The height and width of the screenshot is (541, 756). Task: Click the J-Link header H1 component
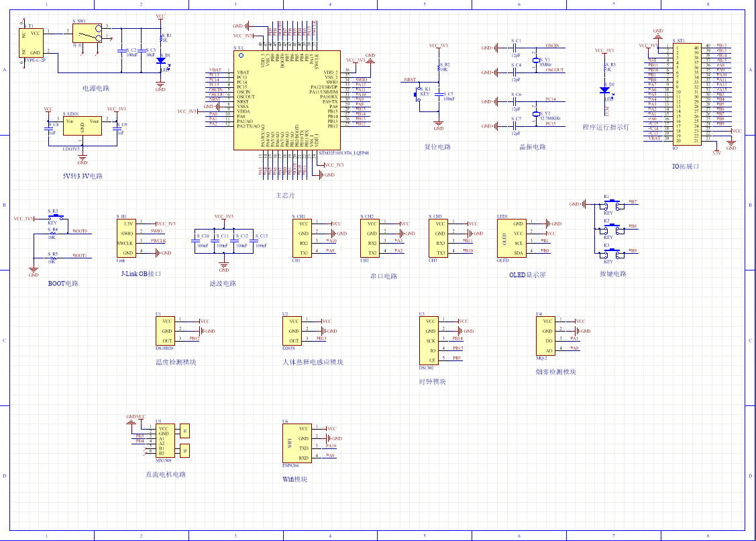pos(127,238)
